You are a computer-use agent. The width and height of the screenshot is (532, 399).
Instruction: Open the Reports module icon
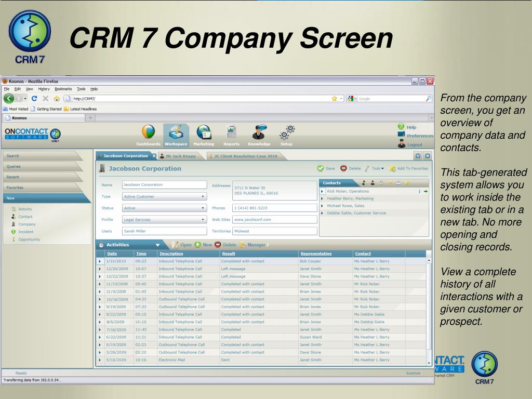(x=231, y=132)
